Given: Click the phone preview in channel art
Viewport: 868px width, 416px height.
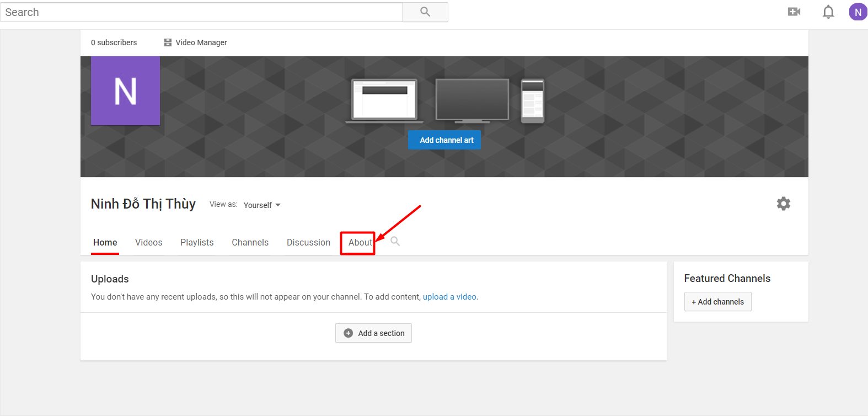Looking at the screenshot, I should coord(533,101).
